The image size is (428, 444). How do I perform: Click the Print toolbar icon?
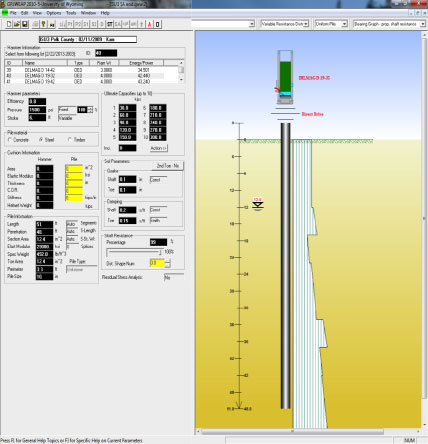35,24
